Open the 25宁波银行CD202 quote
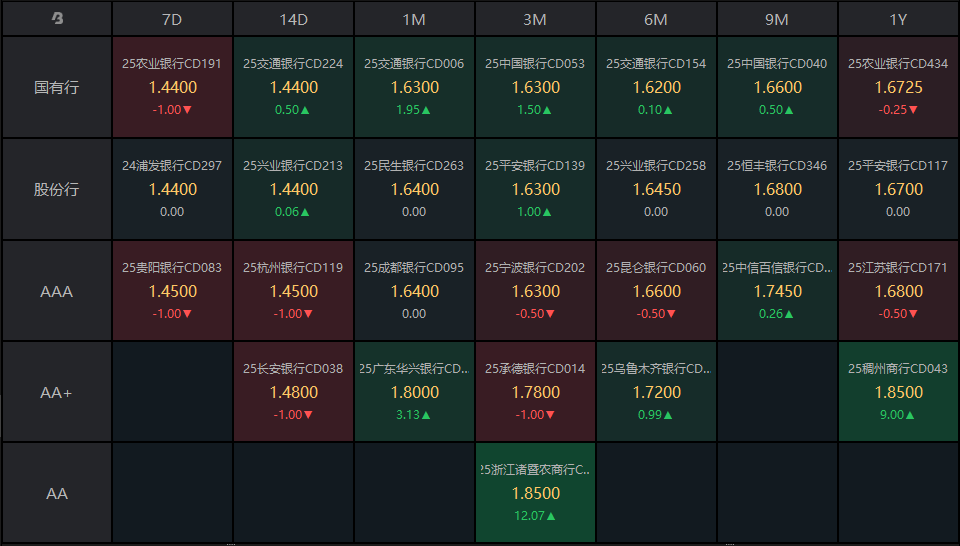 535,291
